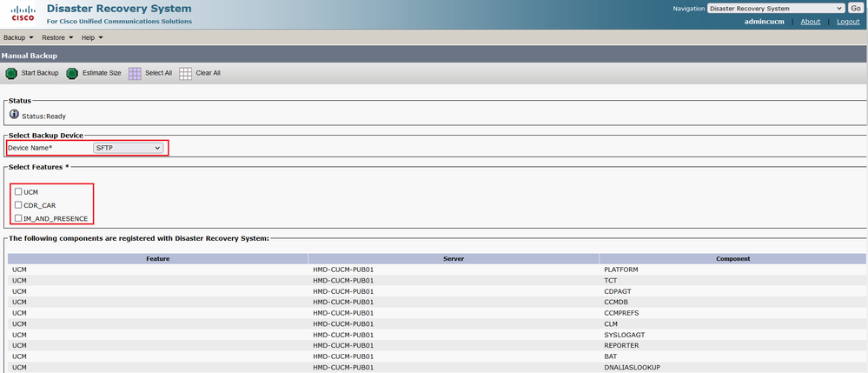Click the adminccucm username text
868x373 pixels.
[765, 22]
